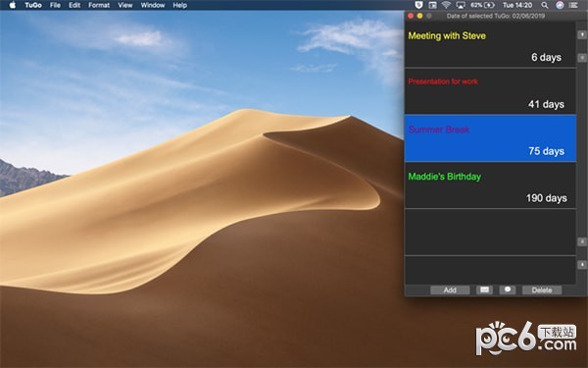Click the Date of selected TuGo title
This screenshot has height=368, width=588.
tap(496, 16)
